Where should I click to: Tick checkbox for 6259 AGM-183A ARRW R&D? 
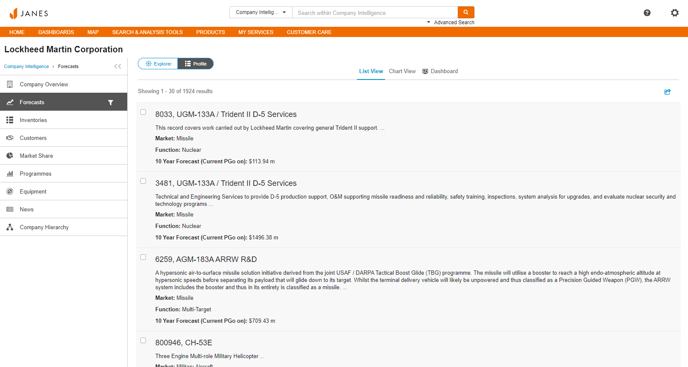(143, 257)
